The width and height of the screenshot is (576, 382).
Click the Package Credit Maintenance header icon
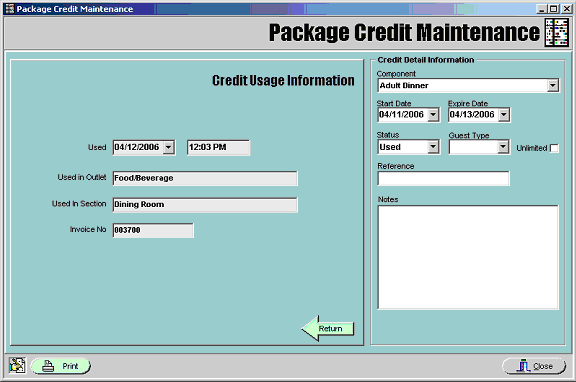pos(557,33)
